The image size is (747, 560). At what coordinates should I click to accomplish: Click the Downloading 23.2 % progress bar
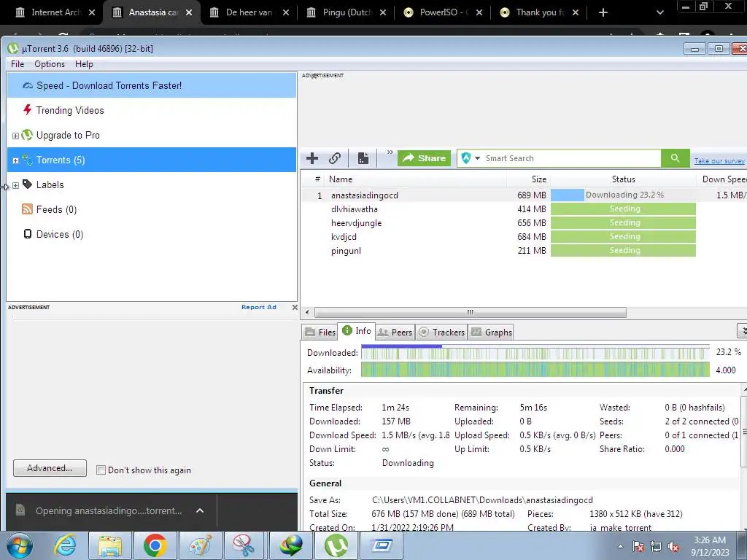(623, 195)
